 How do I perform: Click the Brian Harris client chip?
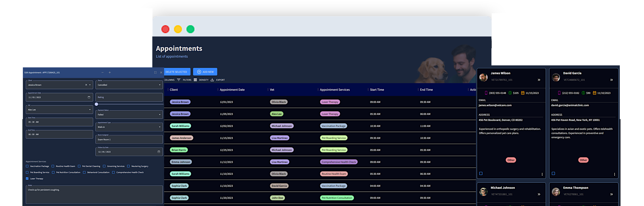point(179,150)
